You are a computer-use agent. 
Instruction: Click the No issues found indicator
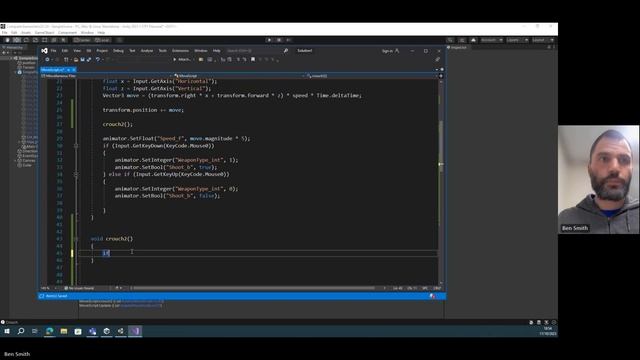(x=80, y=288)
